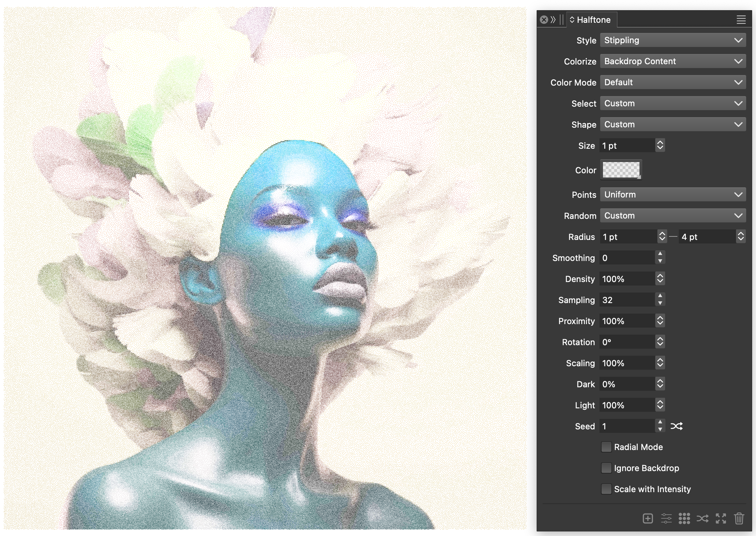Viewport: 756px width, 536px height.
Task: Enable the Ignore Backdrop checkbox
Action: tap(606, 468)
